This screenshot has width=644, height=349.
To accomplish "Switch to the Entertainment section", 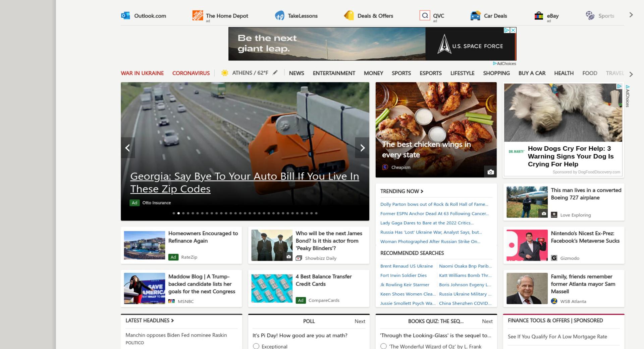I will (334, 73).
